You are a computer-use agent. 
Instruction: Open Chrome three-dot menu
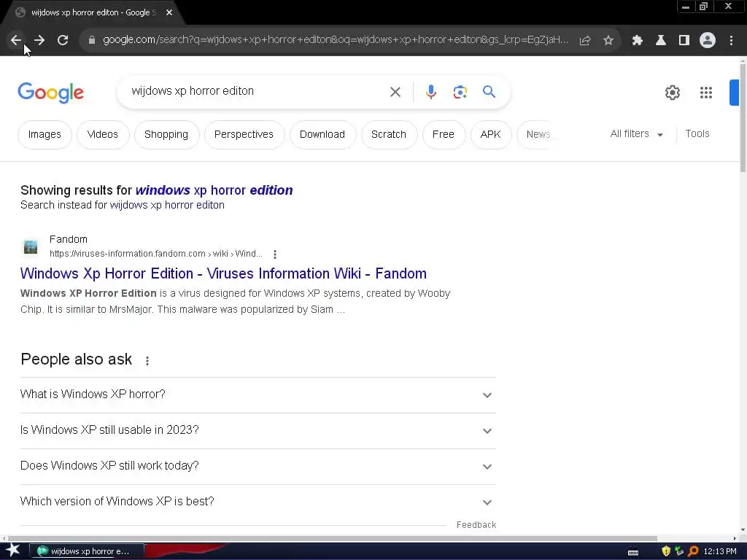point(731,41)
